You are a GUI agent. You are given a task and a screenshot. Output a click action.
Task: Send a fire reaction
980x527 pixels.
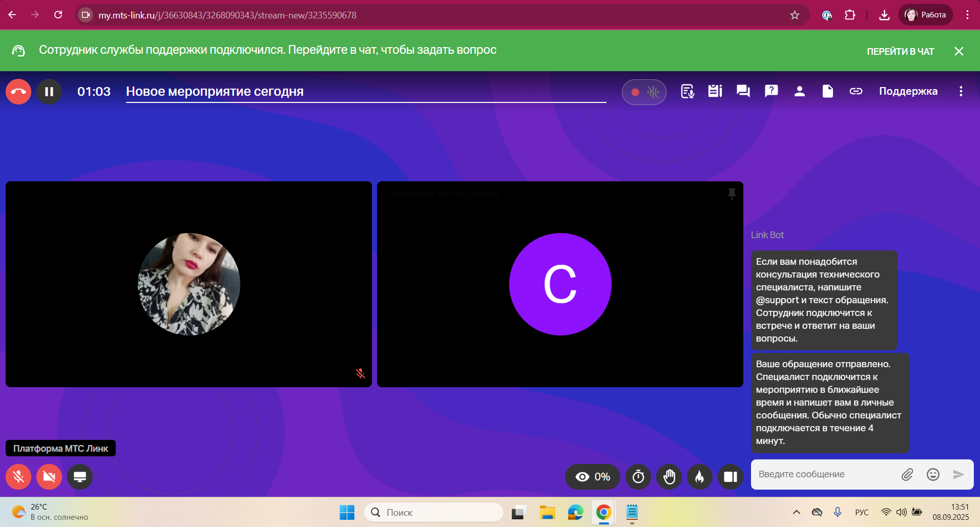700,477
